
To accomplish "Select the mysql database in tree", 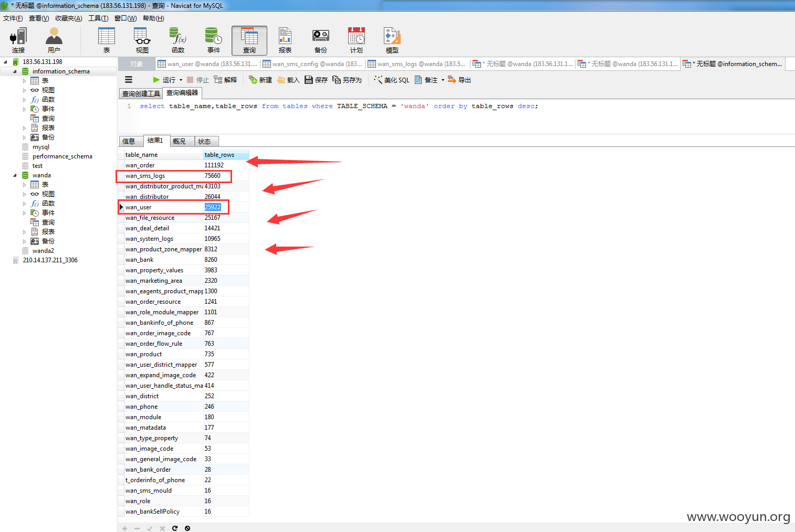I will (40, 147).
